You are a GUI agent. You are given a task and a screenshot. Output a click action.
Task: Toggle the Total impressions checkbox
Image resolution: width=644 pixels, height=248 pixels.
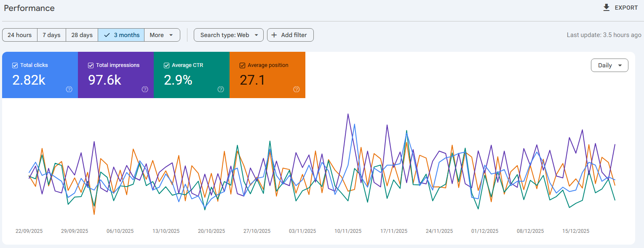coord(91,65)
